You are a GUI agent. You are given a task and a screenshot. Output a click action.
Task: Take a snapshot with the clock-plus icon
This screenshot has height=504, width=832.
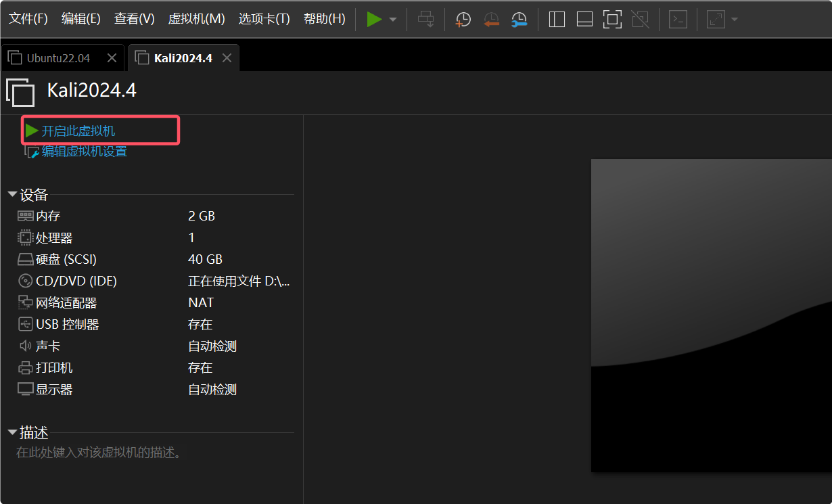click(x=463, y=20)
